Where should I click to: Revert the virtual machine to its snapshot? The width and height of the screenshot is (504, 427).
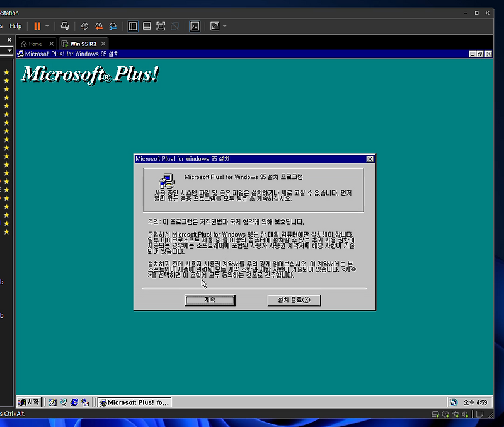click(x=100, y=26)
